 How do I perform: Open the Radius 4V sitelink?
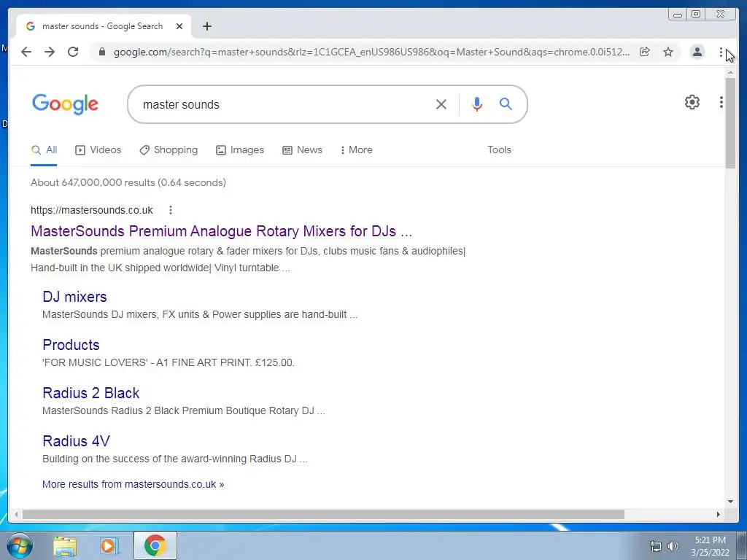(x=76, y=441)
